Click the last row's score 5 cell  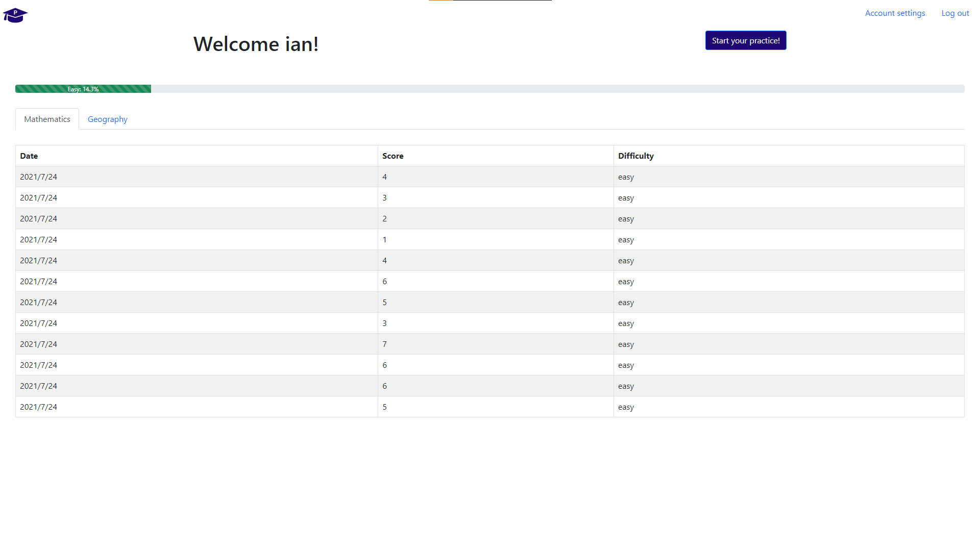click(x=384, y=407)
